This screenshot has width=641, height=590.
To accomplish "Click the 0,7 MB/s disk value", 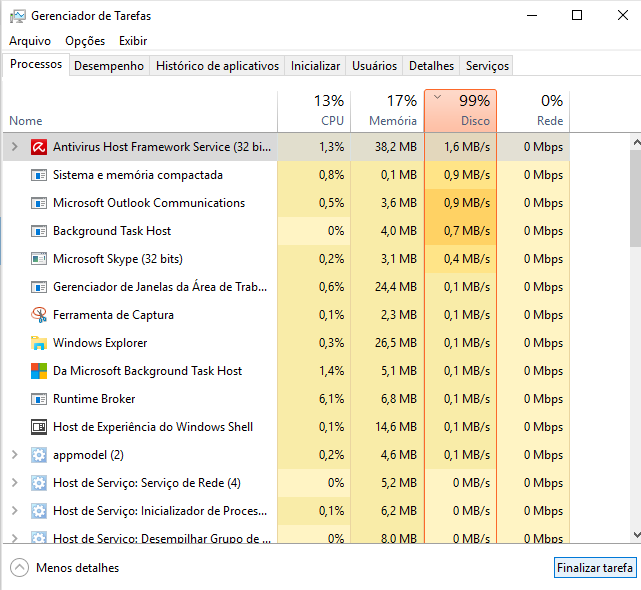I will pos(467,231).
